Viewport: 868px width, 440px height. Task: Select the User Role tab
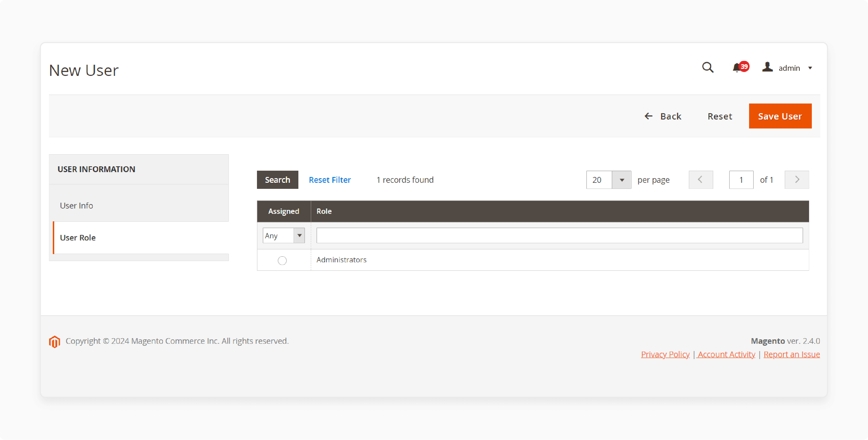tap(141, 238)
